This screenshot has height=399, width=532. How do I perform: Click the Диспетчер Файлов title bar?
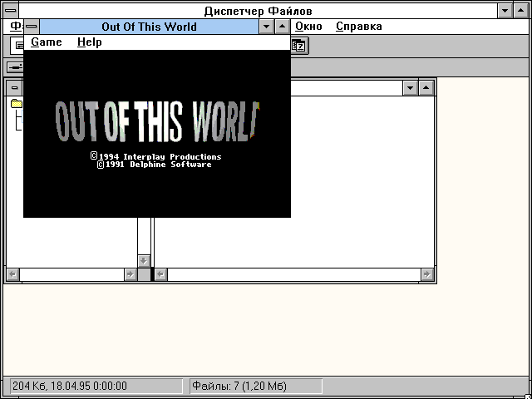259,11
